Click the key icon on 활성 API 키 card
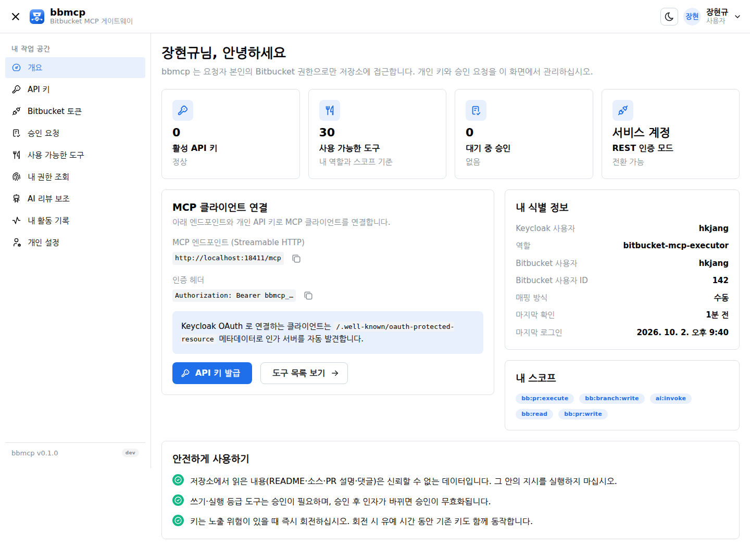750x560 pixels. [x=183, y=110]
